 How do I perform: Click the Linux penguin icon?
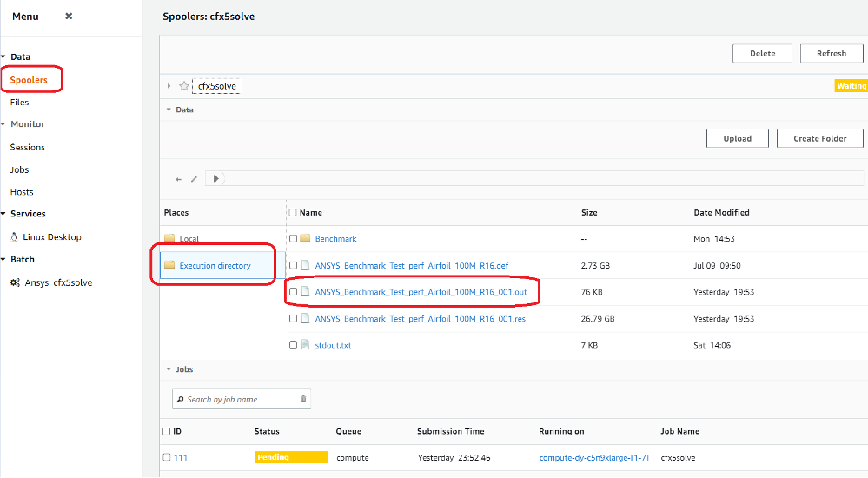[15, 236]
